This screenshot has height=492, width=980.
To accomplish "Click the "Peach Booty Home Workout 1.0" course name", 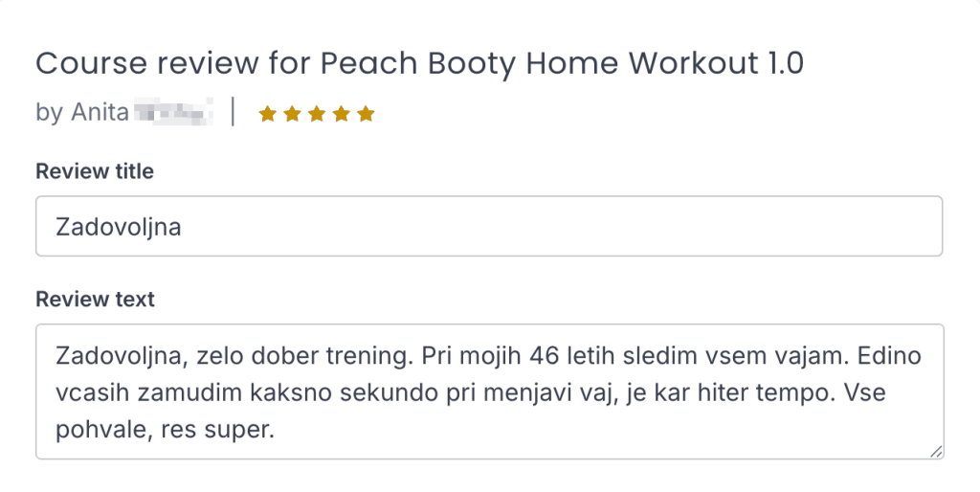I will click(x=562, y=64).
